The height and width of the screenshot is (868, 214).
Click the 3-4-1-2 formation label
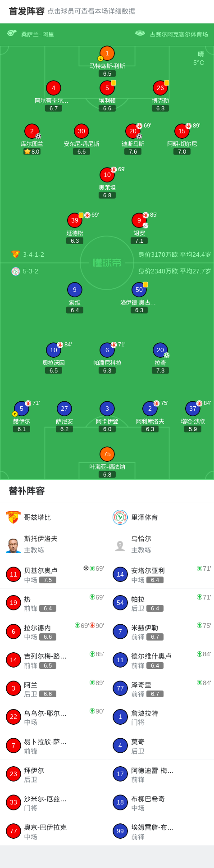pos(34,254)
